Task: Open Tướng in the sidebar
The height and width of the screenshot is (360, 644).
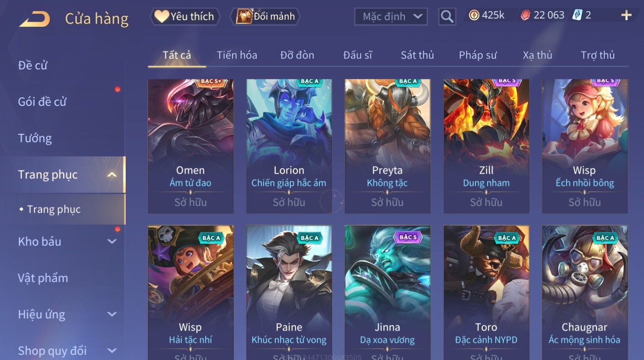Action: click(x=35, y=138)
